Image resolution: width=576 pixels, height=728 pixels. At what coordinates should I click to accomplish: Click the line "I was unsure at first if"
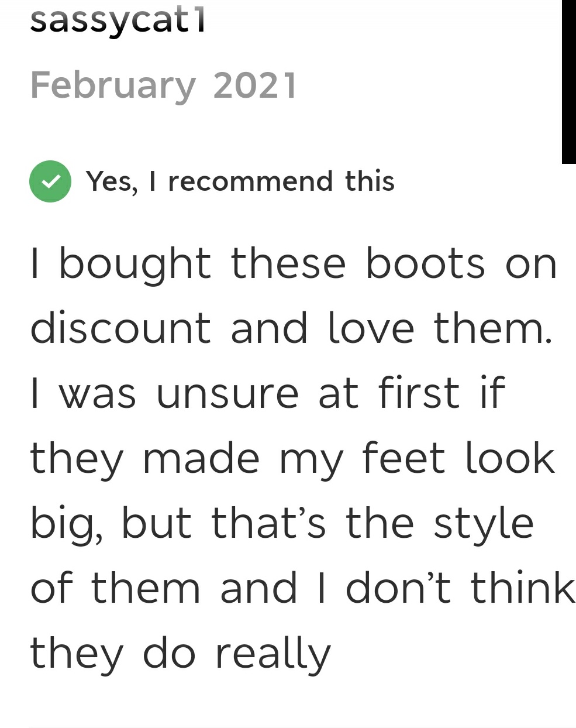[x=267, y=393]
